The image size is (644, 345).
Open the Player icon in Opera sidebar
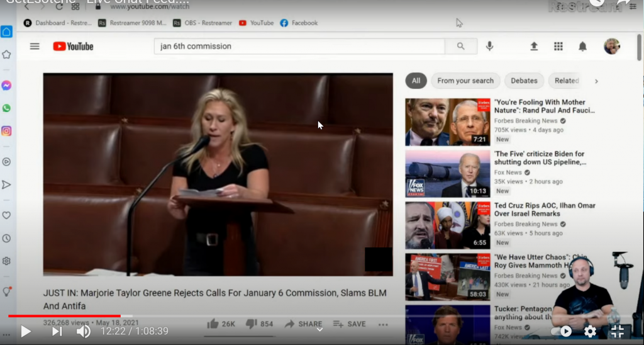[x=6, y=162]
